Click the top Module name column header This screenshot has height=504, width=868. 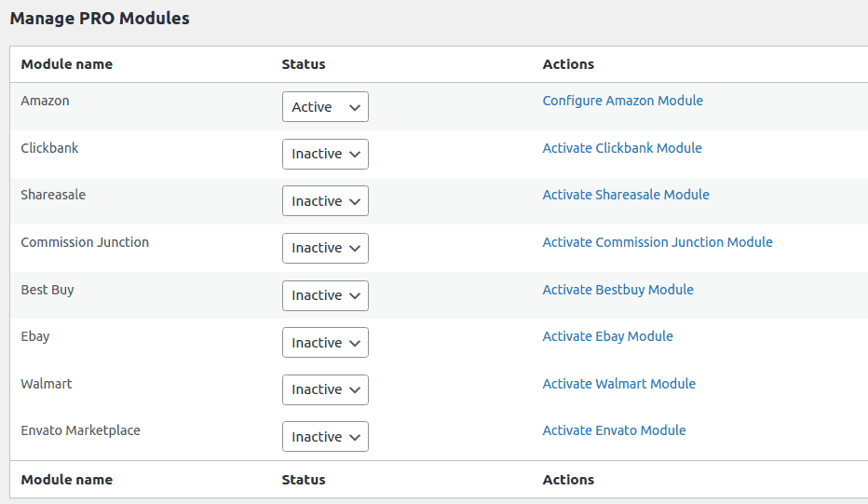(66, 64)
